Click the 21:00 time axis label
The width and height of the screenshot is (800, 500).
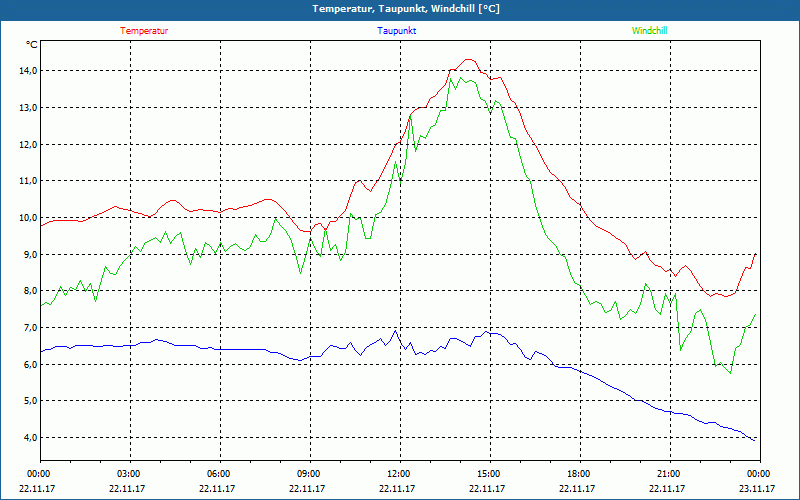click(x=670, y=474)
